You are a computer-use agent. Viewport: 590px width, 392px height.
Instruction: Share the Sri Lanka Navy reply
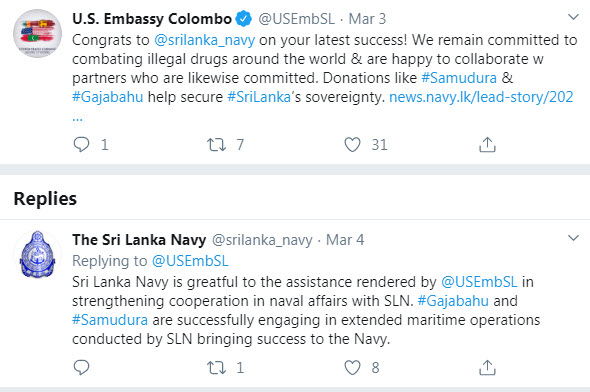pos(487,368)
